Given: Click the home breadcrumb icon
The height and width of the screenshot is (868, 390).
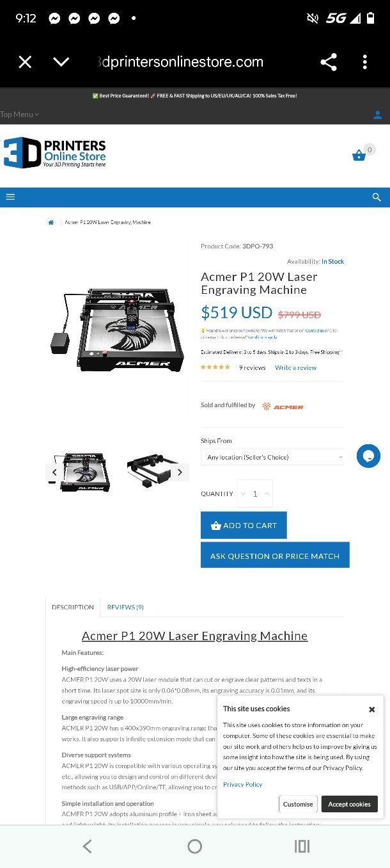Looking at the screenshot, I should tap(51, 222).
